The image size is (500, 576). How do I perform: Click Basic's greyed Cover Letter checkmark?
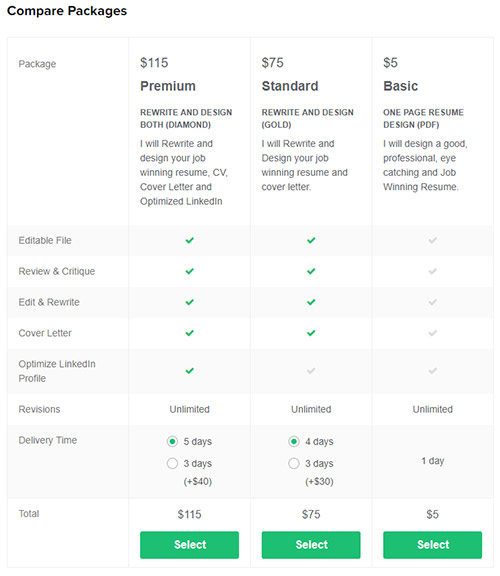(x=433, y=333)
